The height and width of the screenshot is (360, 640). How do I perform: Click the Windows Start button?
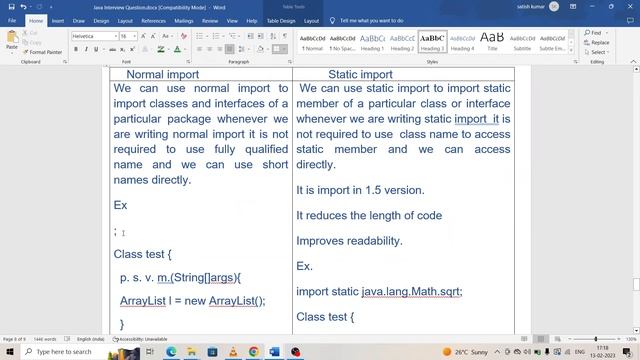(10, 351)
